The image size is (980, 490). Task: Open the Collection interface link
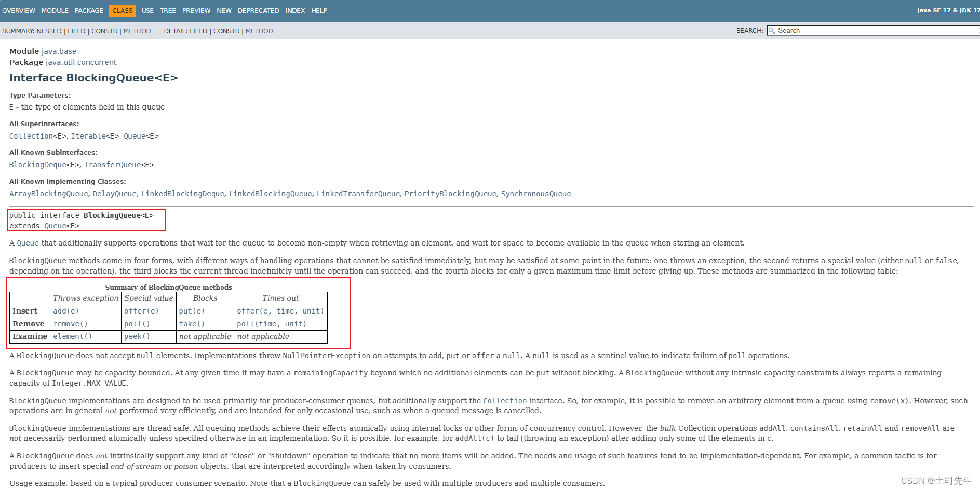(31, 135)
